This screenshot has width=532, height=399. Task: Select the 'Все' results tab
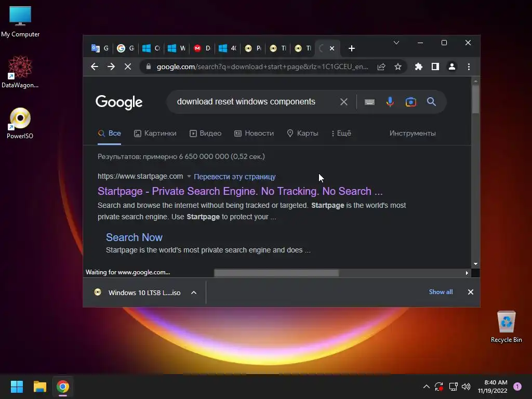(109, 134)
